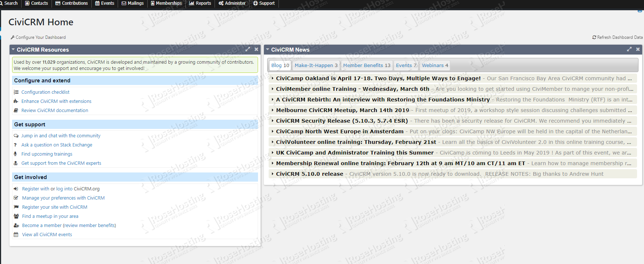Click Ask a question on Stack Exchange
Viewport: 644px width, 264px height.
pyautogui.click(x=57, y=145)
